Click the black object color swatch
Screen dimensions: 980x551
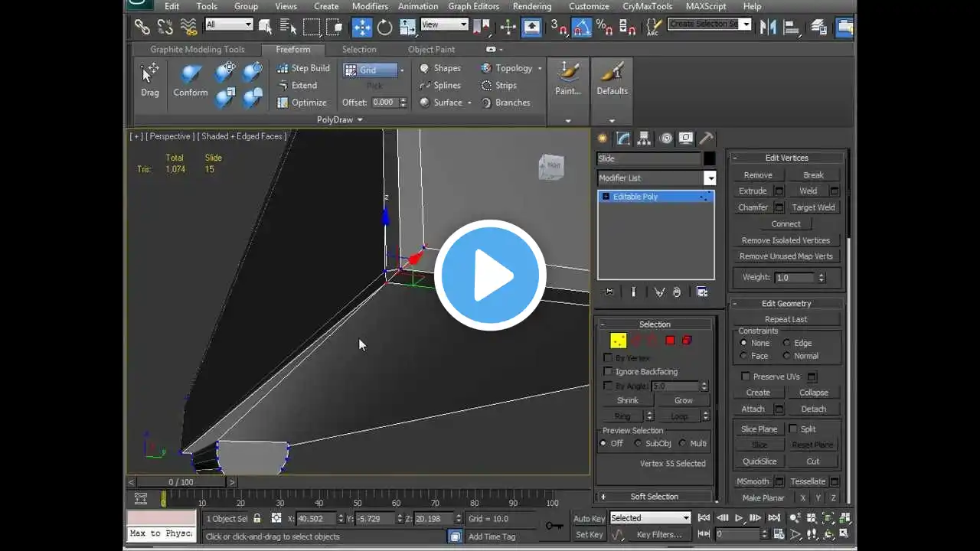point(710,158)
